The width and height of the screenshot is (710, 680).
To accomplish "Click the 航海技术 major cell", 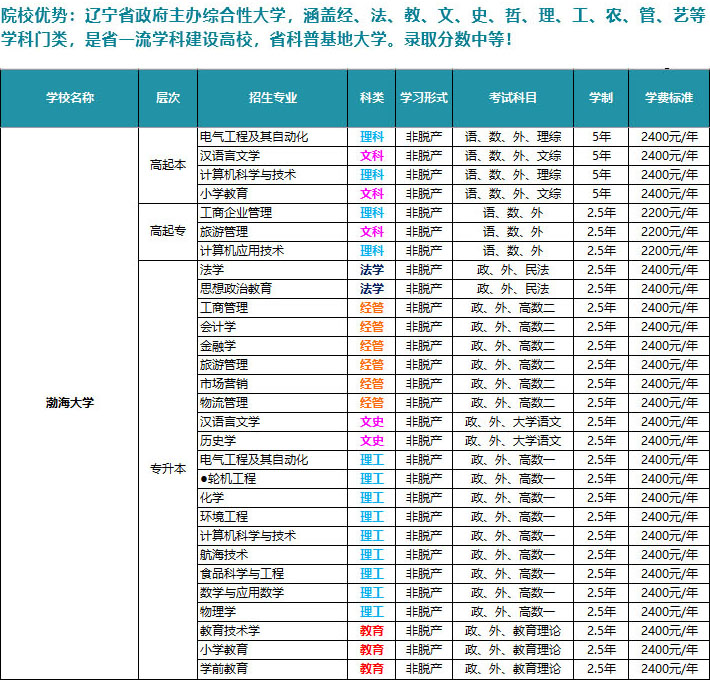I will point(273,555).
